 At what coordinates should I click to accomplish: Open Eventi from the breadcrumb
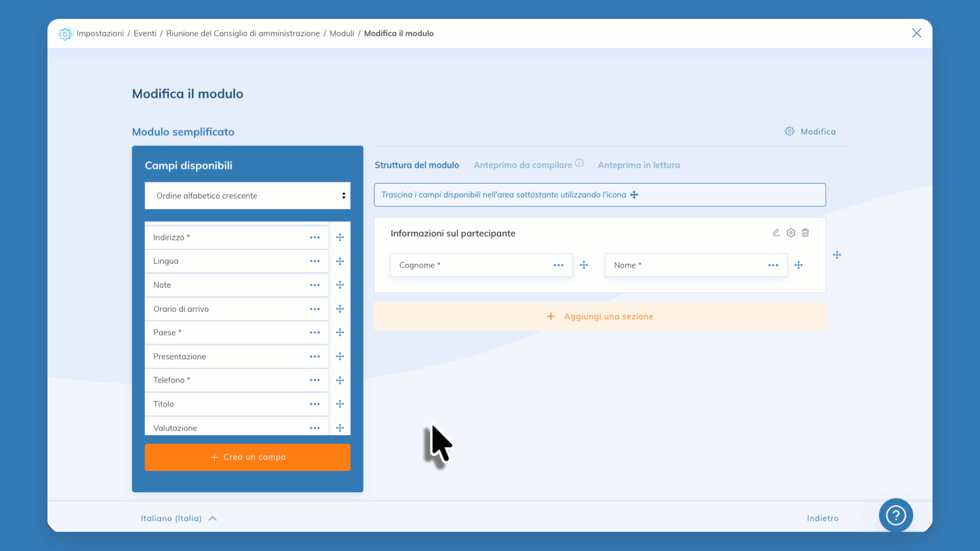145,33
